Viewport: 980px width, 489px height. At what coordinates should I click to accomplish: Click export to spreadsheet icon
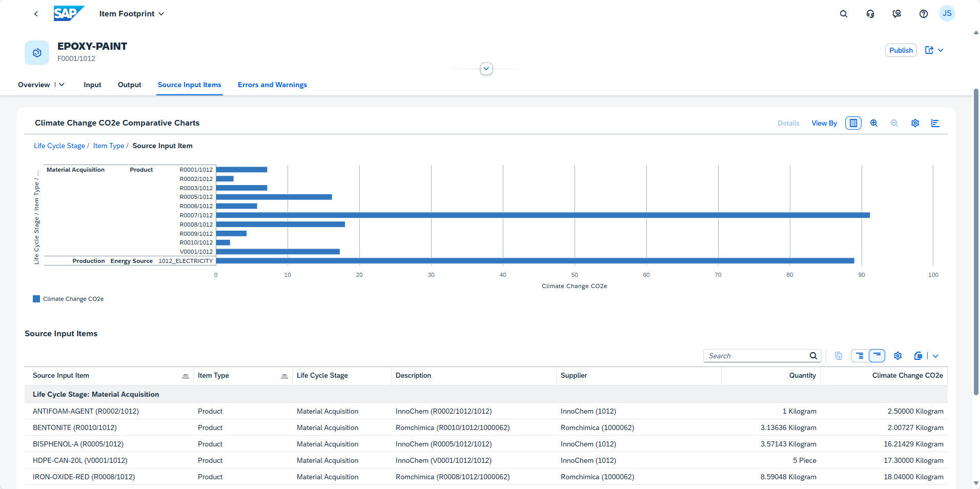[x=918, y=356]
